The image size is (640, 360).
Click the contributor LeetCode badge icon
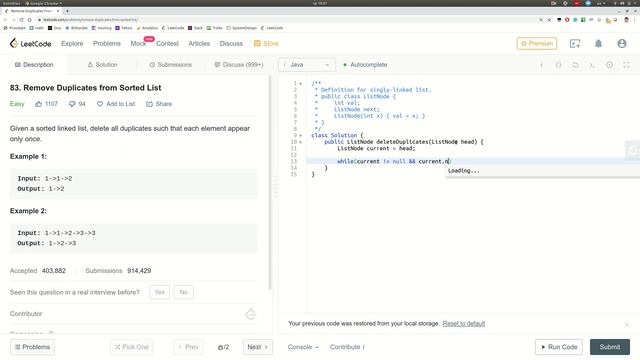pos(251,314)
